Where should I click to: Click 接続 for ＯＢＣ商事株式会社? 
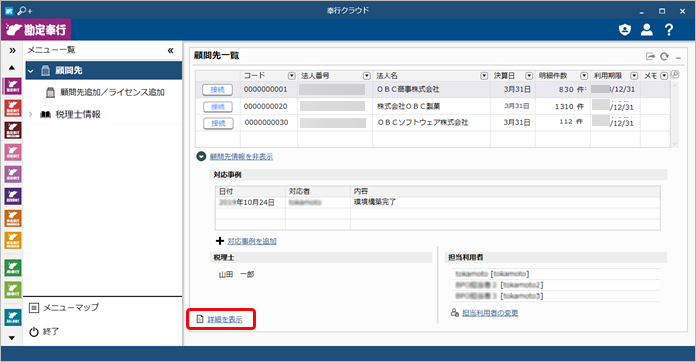pyautogui.click(x=218, y=90)
